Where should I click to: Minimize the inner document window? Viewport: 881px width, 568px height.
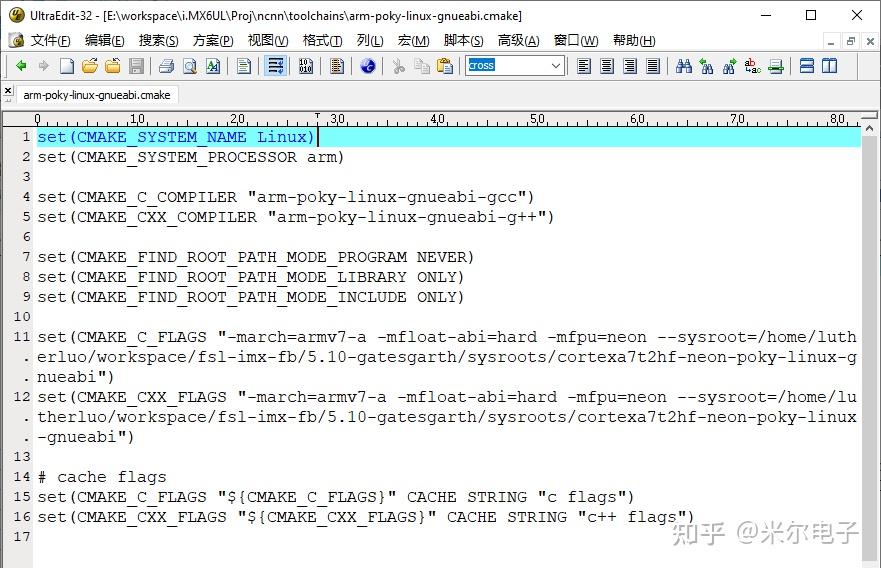coord(831,41)
